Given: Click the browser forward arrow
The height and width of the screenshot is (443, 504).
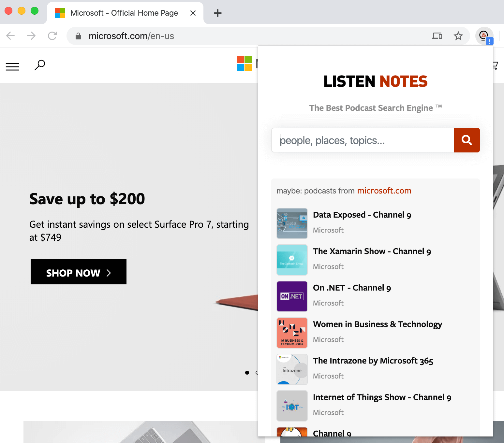Looking at the screenshot, I should [31, 36].
